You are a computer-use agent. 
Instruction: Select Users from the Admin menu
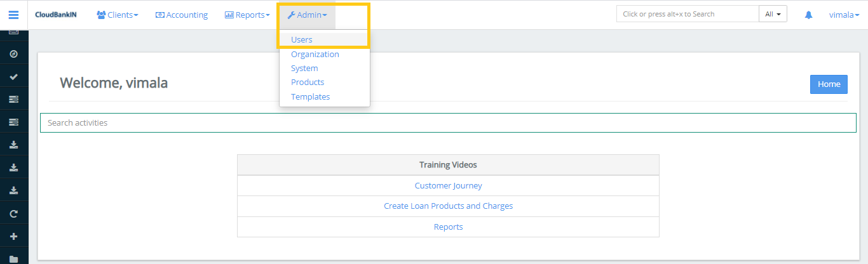click(x=302, y=39)
